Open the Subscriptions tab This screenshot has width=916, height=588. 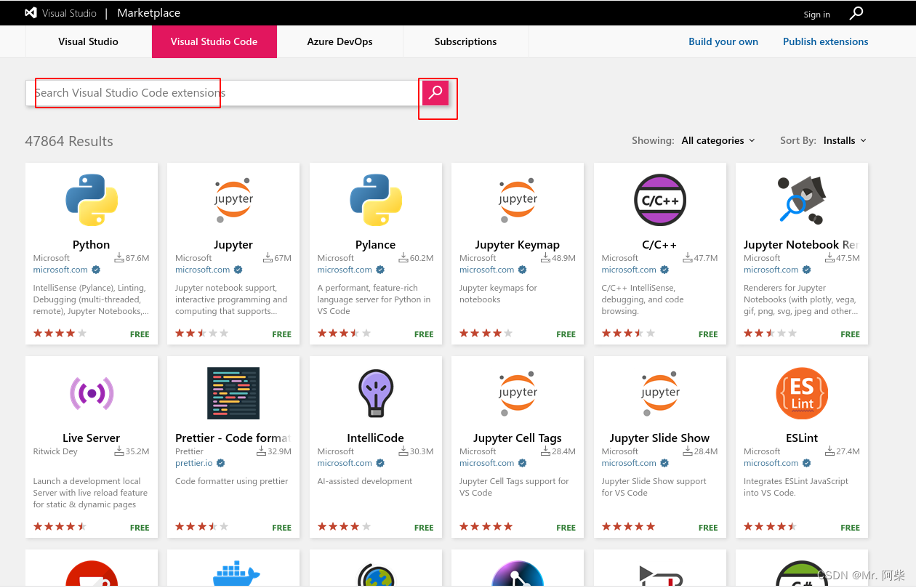pyautogui.click(x=466, y=41)
